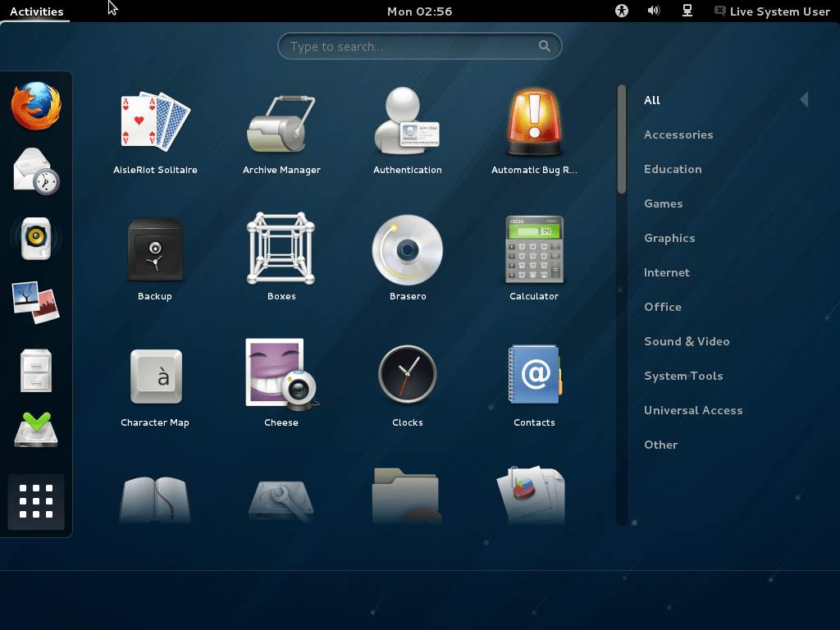Open the disk utility wrench icon
Screen dimensions: 840x630
(x=281, y=501)
